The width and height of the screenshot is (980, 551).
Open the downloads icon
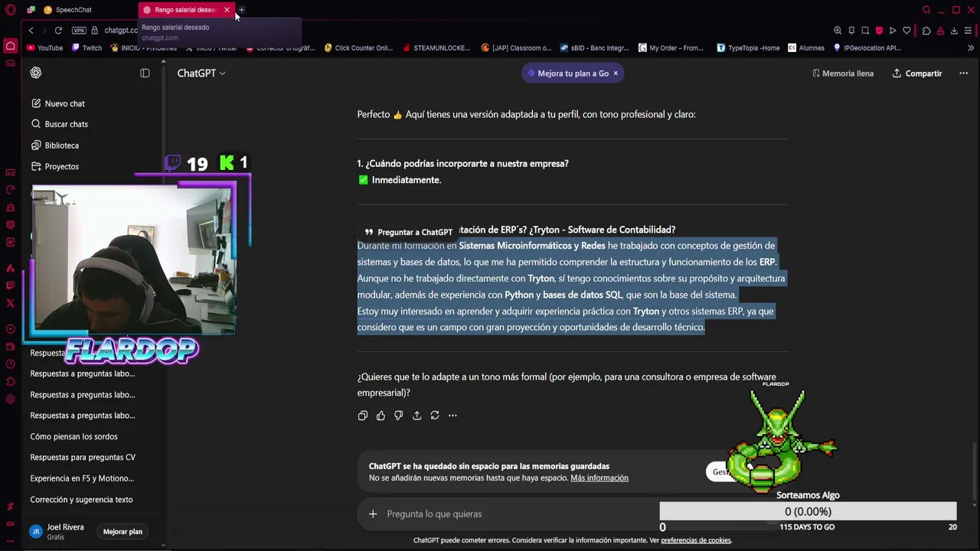tap(954, 31)
